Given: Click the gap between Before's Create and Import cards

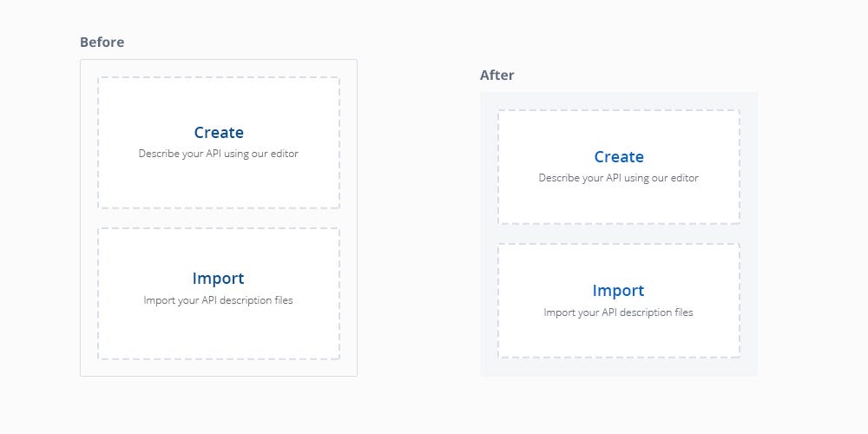Looking at the screenshot, I should [x=219, y=218].
